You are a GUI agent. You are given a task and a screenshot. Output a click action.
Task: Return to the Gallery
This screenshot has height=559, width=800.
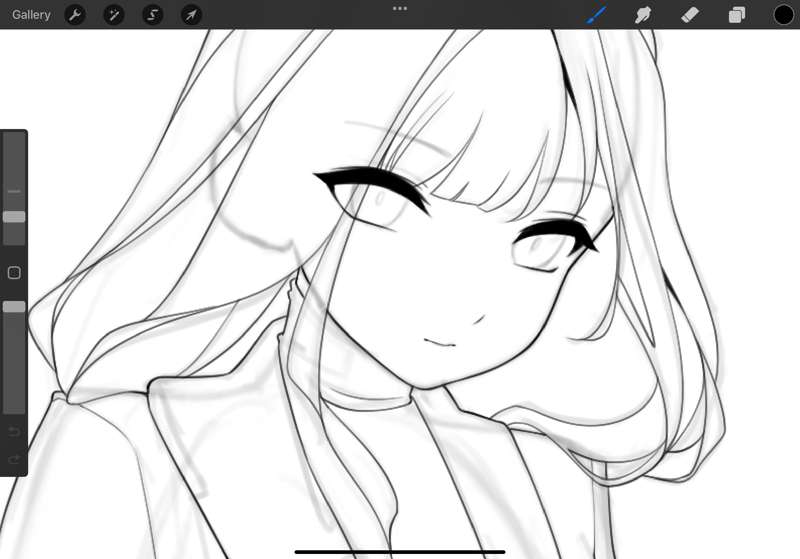coord(31,15)
